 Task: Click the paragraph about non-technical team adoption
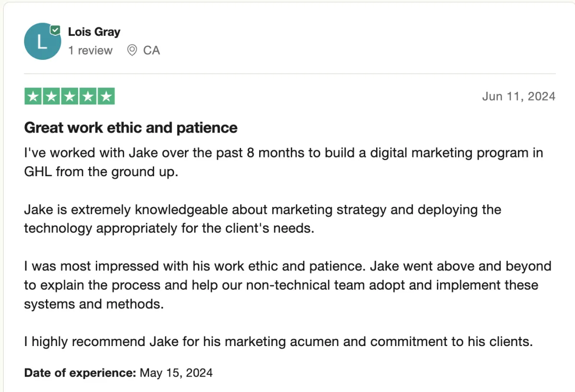click(x=287, y=285)
